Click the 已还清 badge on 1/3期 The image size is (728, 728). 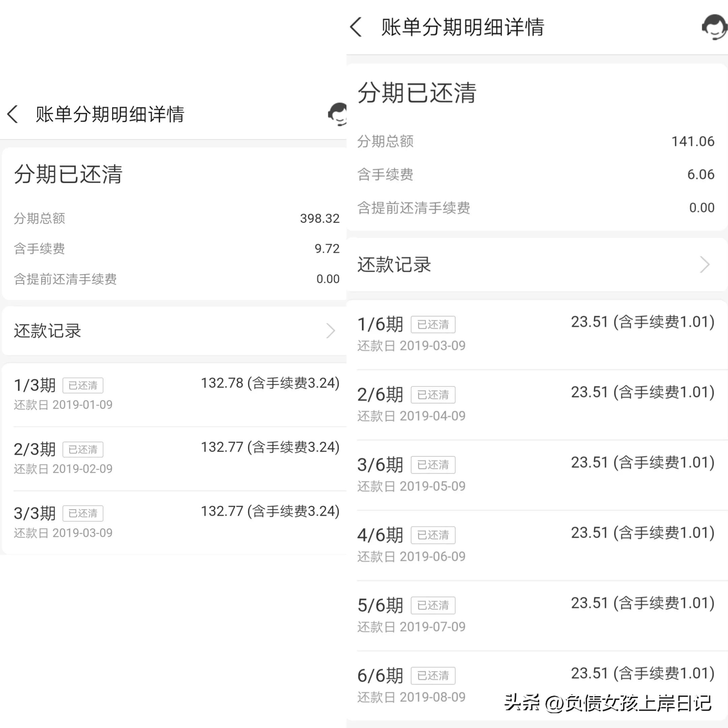click(x=83, y=385)
